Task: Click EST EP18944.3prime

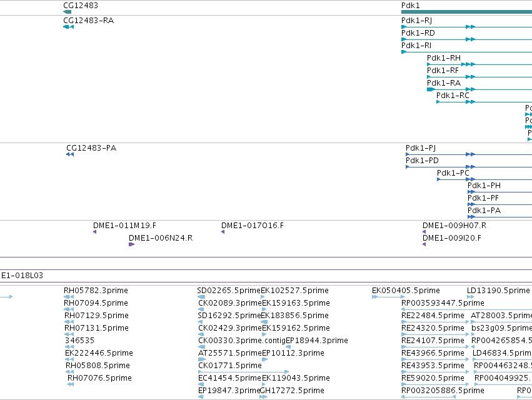Action: [x=317, y=341]
